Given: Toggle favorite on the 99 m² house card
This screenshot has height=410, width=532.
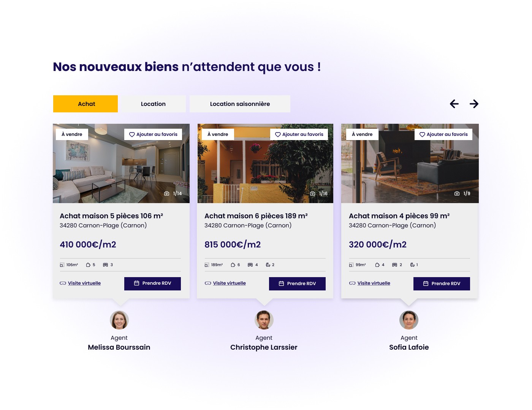Looking at the screenshot, I should click(x=422, y=134).
